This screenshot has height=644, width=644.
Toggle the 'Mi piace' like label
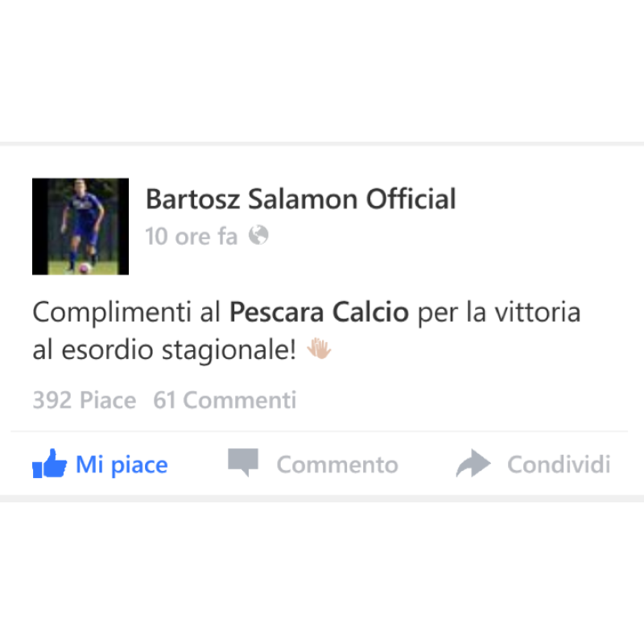pyautogui.click(x=122, y=465)
